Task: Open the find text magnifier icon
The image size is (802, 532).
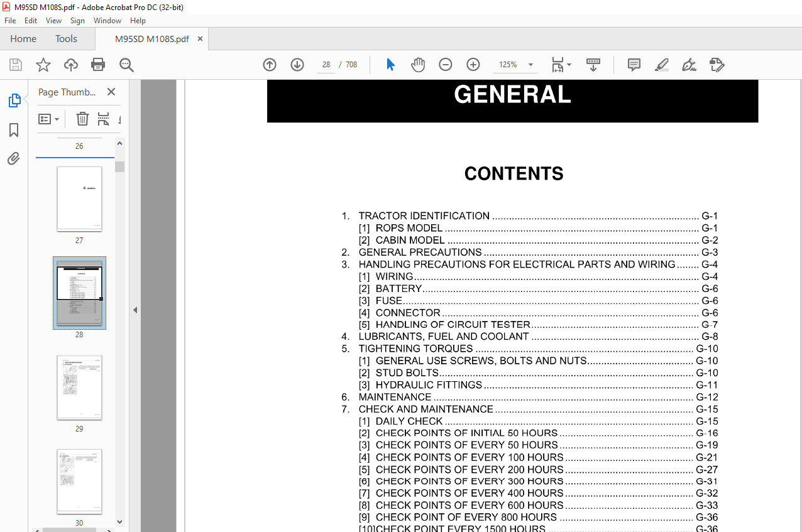Action: point(126,65)
